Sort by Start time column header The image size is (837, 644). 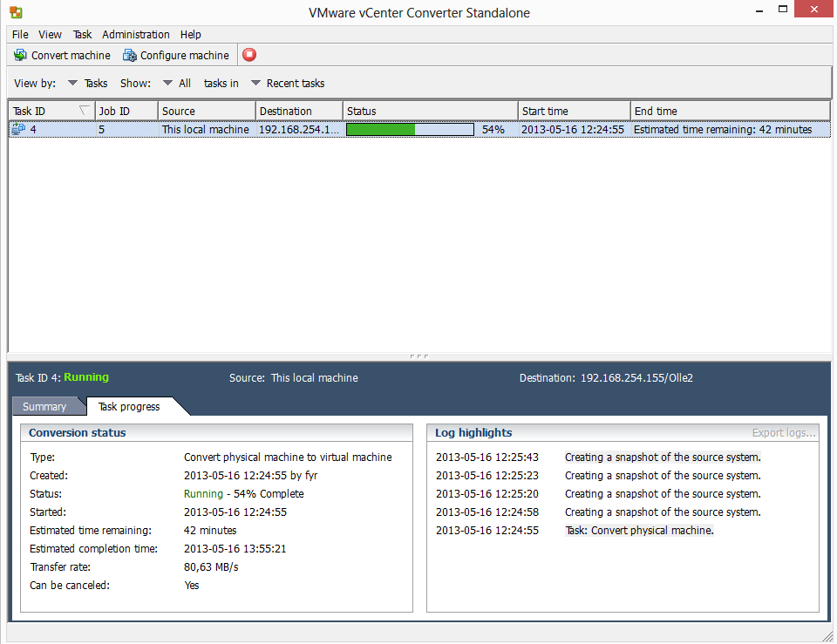[x=575, y=111]
